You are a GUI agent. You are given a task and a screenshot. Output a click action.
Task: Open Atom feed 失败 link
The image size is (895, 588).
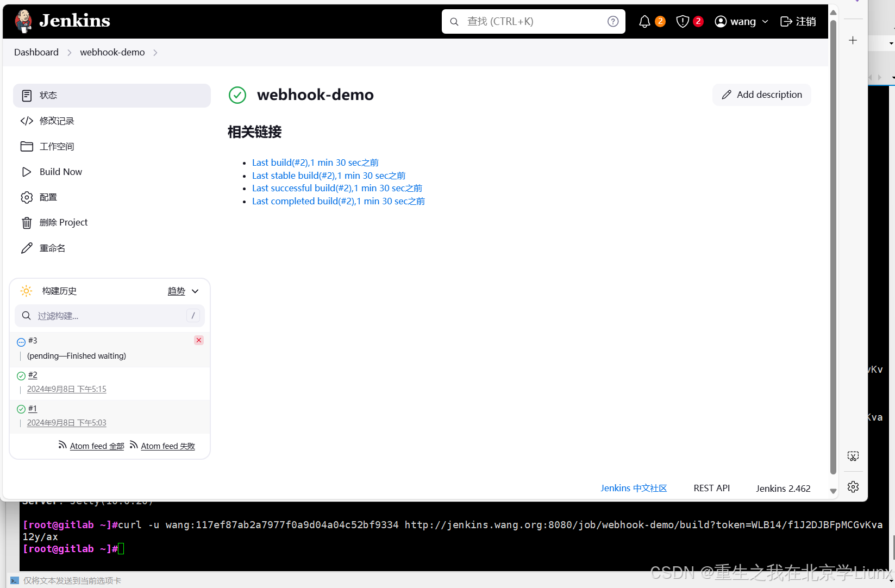168,446
